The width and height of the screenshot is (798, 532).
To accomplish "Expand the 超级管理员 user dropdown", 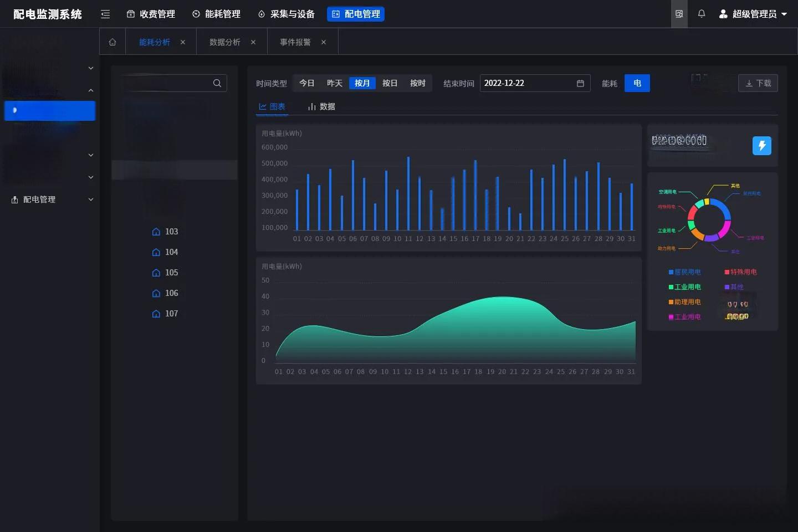I will coord(753,14).
